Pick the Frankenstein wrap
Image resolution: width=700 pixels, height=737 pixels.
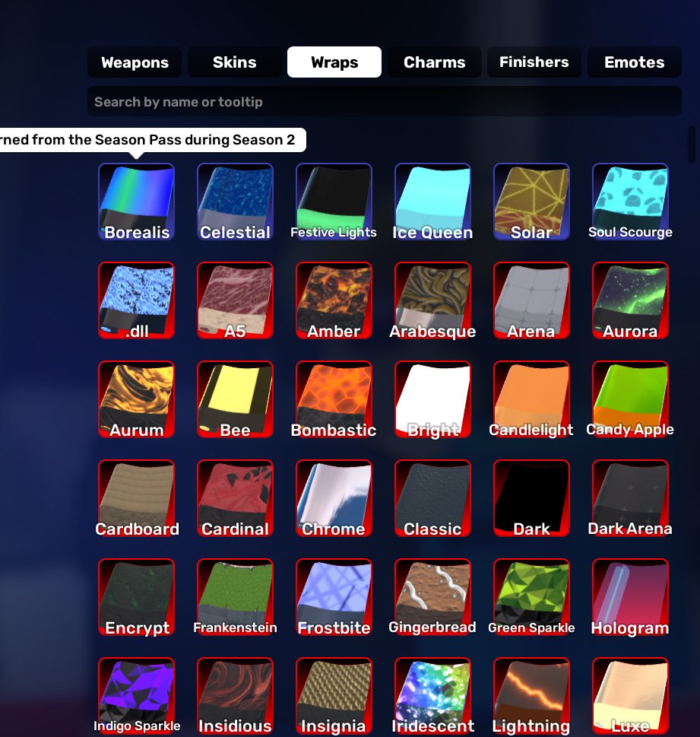(236, 596)
